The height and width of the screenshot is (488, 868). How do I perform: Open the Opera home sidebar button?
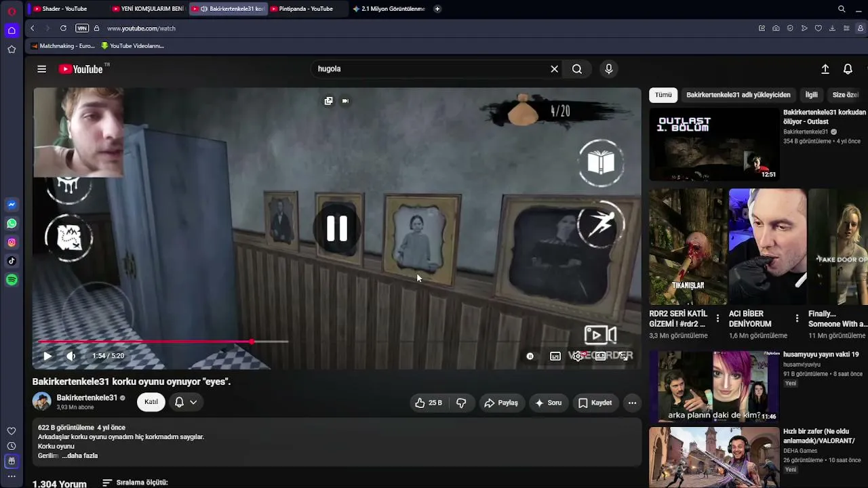point(12,30)
